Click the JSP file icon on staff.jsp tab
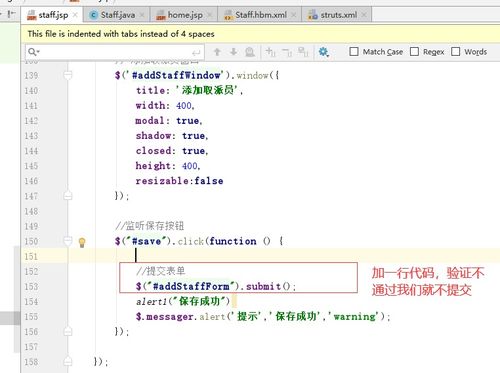 (32, 15)
